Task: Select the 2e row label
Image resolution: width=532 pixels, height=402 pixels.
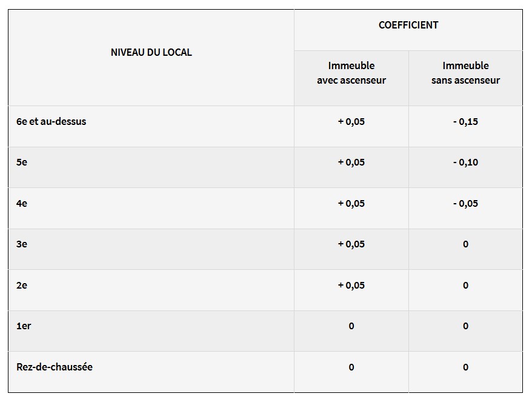Action: click(22, 285)
